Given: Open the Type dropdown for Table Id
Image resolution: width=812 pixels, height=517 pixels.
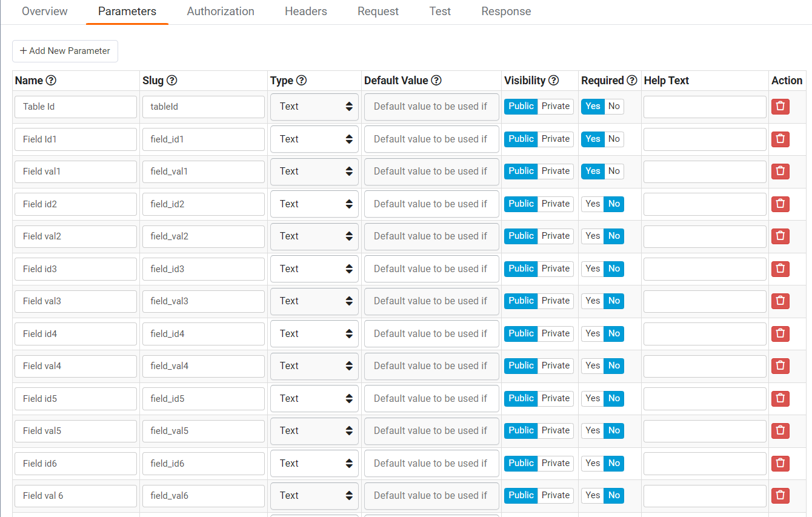Looking at the screenshot, I should 314,106.
